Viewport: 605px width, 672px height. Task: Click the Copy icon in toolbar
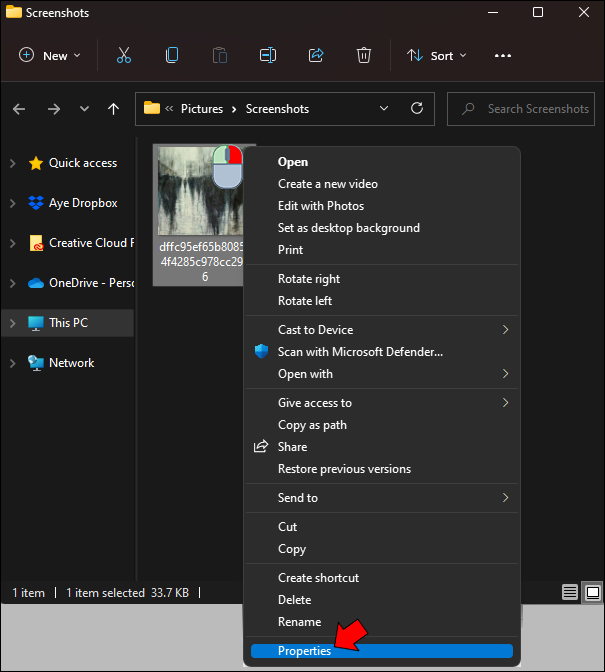tap(172, 56)
